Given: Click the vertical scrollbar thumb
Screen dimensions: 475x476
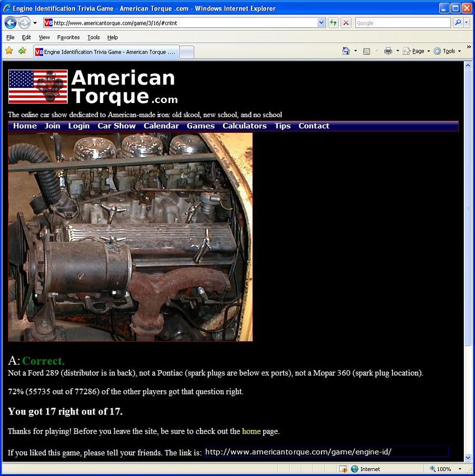Looking at the screenshot, I should [x=468, y=208].
